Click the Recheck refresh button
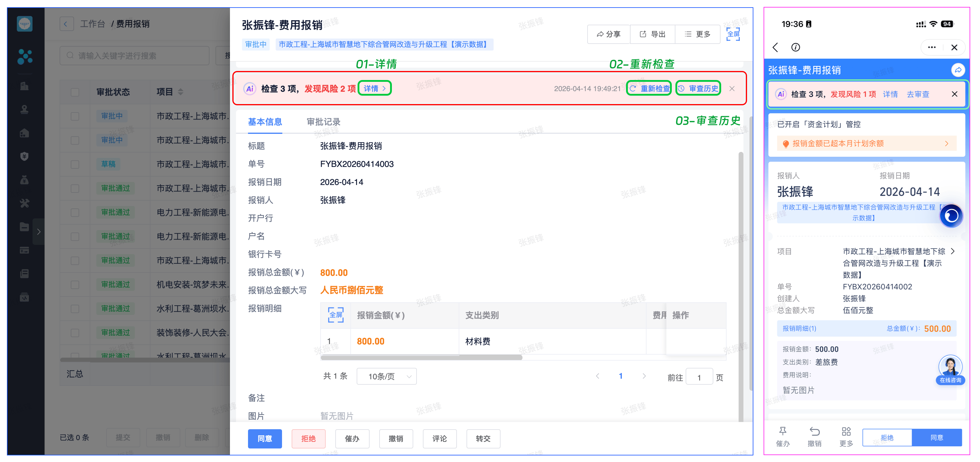The height and width of the screenshot is (462, 980). click(x=649, y=89)
